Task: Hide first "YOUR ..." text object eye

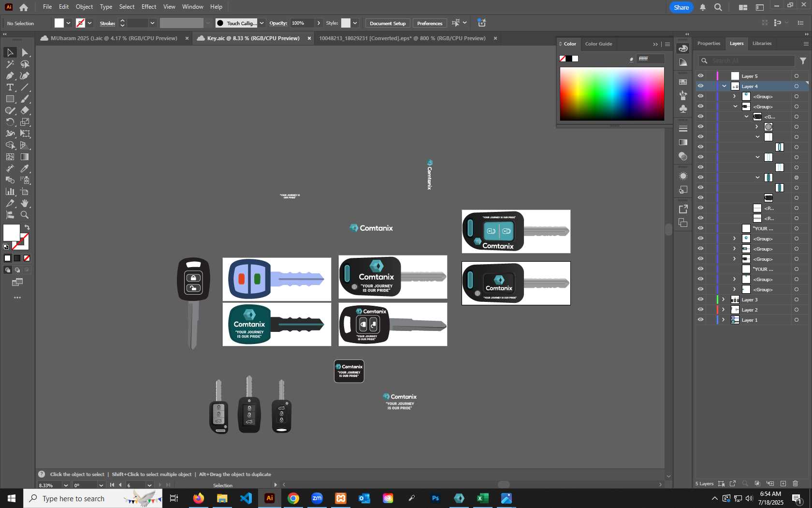Action: pyautogui.click(x=700, y=228)
